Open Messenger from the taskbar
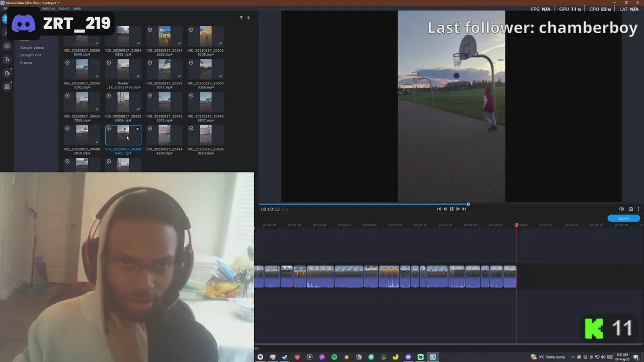644x362 pixels. (322, 357)
